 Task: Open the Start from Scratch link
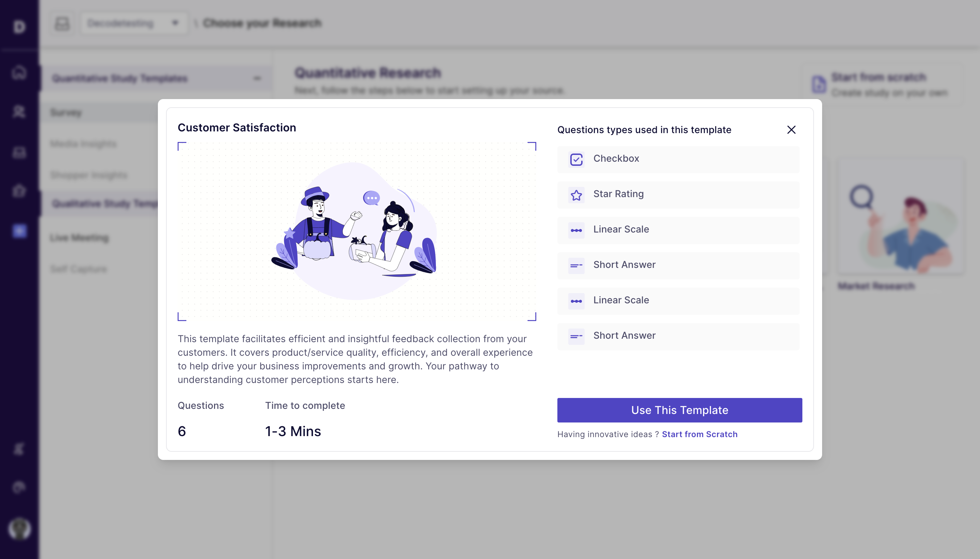[x=700, y=434]
